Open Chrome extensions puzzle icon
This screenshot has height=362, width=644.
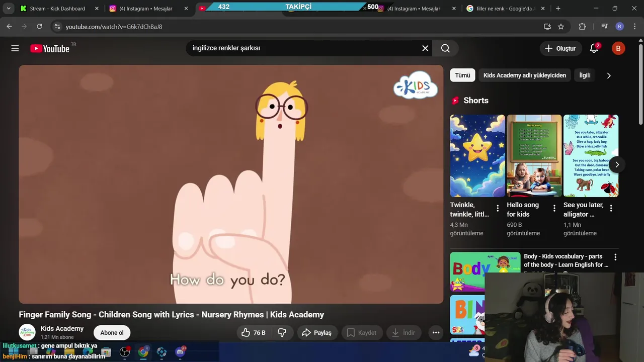click(582, 26)
